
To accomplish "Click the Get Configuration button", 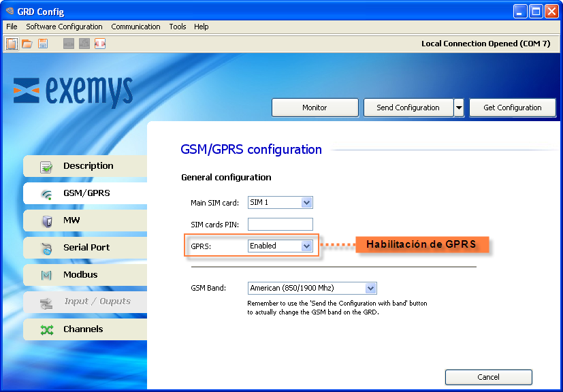I will (x=512, y=108).
